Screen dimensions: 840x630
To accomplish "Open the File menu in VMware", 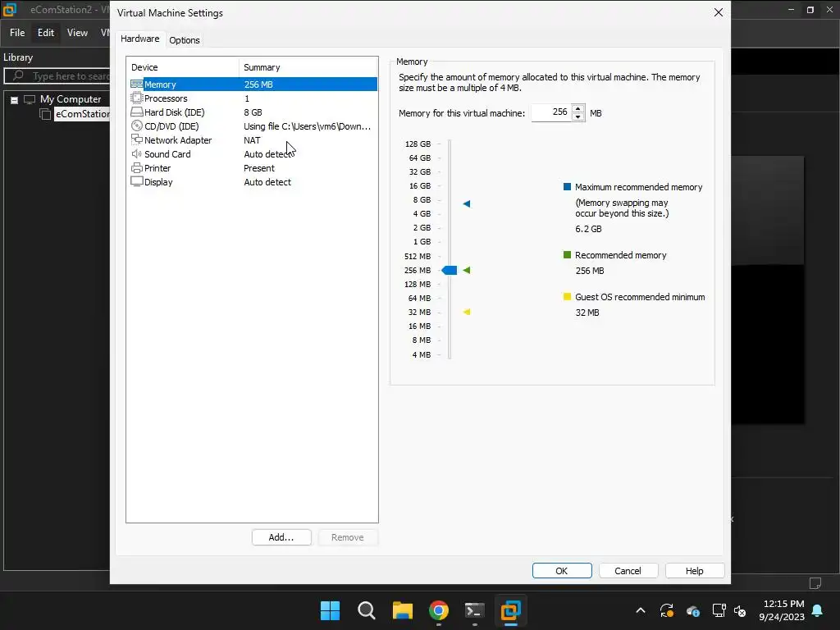I will [x=17, y=33].
